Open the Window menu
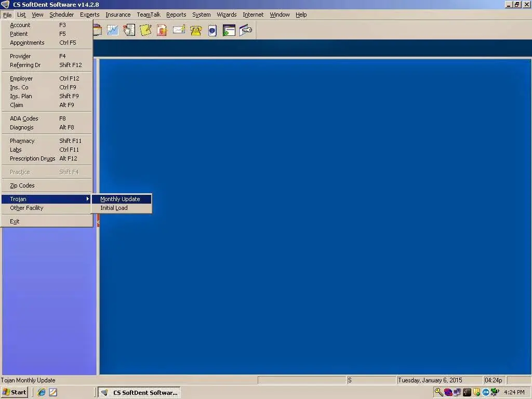Viewport: 532px width, 399px height. pos(280,15)
